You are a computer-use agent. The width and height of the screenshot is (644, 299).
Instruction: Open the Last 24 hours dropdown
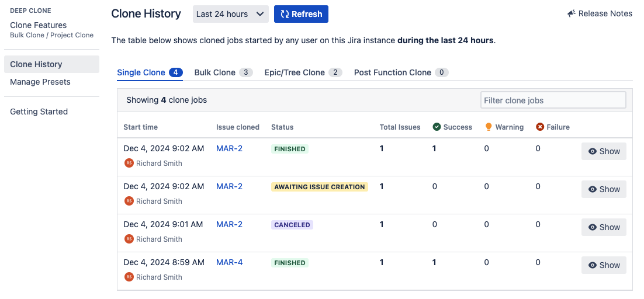pos(230,14)
